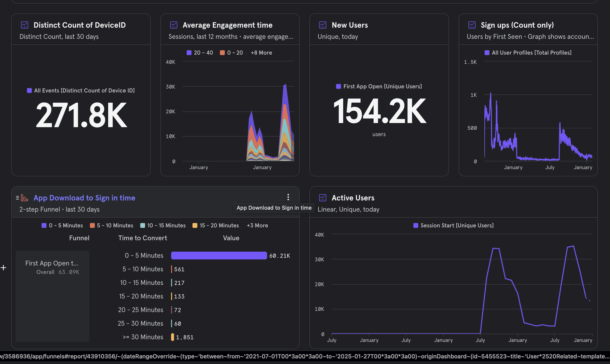Click the 0 - 5 Minutes color swatch
Viewport: 610px width, 364px height.
pyautogui.click(x=44, y=226)
